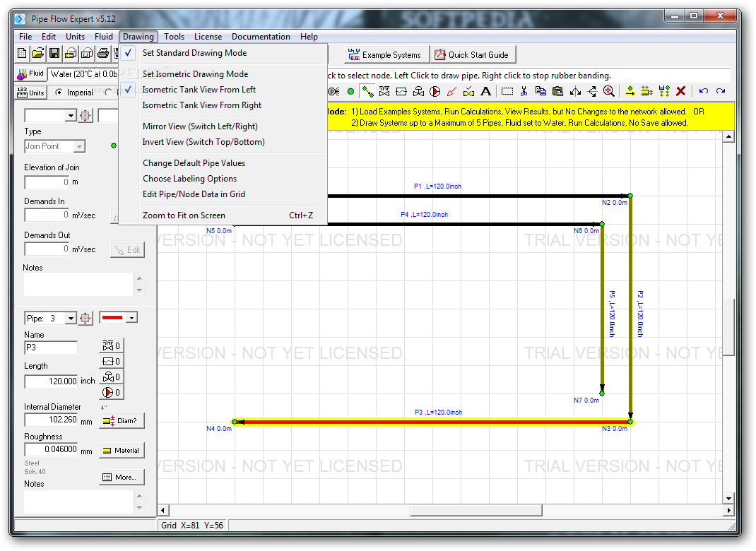Open the Pipe 3 selector dropdown
Screen dimensions: 756x551
(71, 318)
